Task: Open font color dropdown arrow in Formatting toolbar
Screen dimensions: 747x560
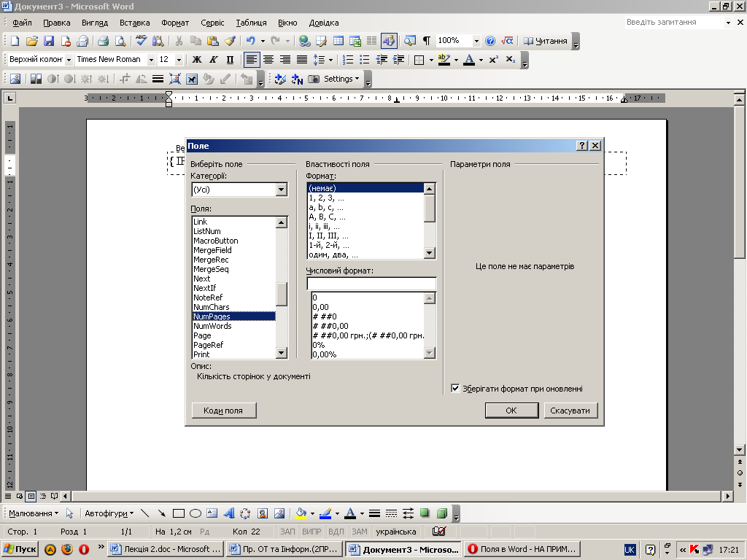Action: point(481,60)
